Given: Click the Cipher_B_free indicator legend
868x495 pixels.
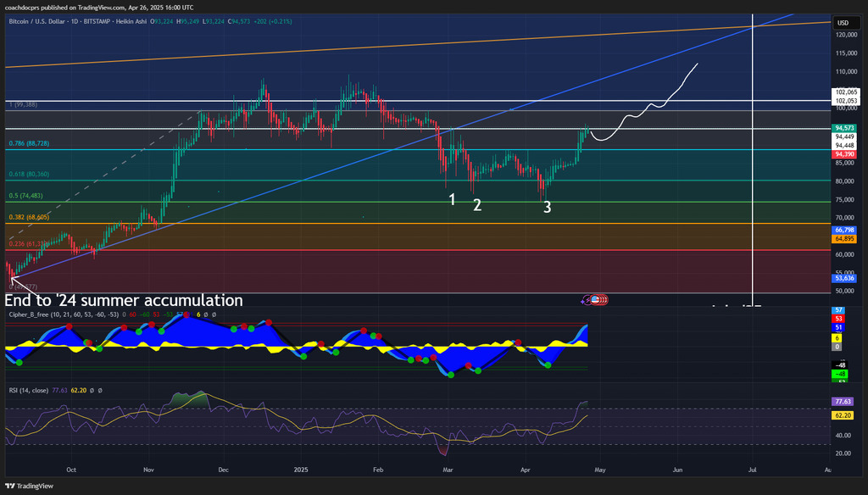Looking at the screenshot, I should coord(38,314).
